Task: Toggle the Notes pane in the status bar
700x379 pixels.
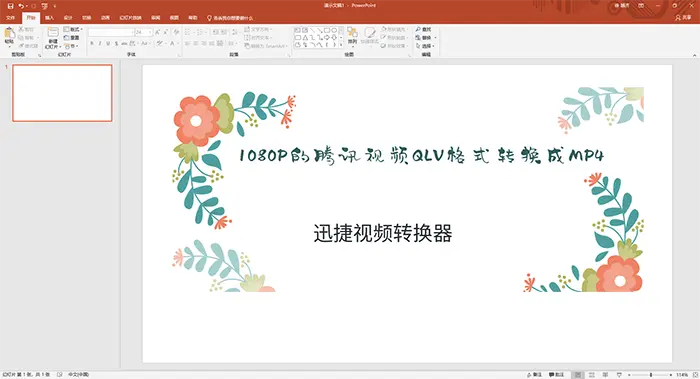Action: [x=534, y=375]
